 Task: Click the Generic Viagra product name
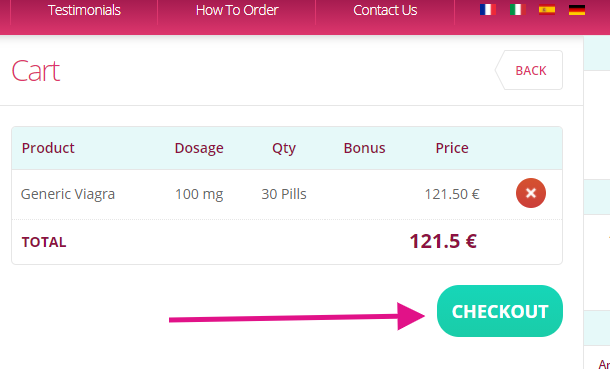click(x=68, y=194)
